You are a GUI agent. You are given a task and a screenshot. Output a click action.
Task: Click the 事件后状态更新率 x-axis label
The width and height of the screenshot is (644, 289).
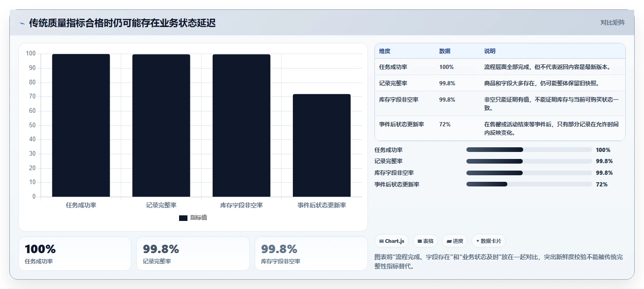click(322, 205)
